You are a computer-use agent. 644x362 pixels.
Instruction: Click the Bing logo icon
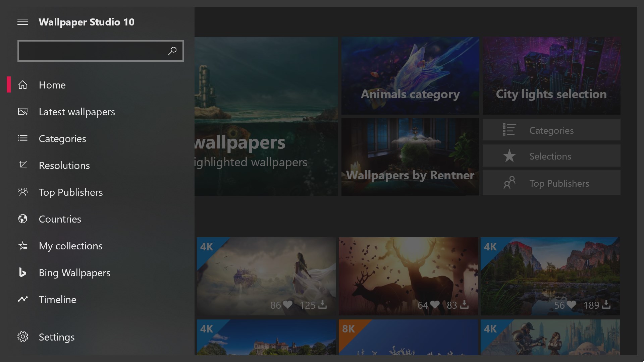coord(23,273)
